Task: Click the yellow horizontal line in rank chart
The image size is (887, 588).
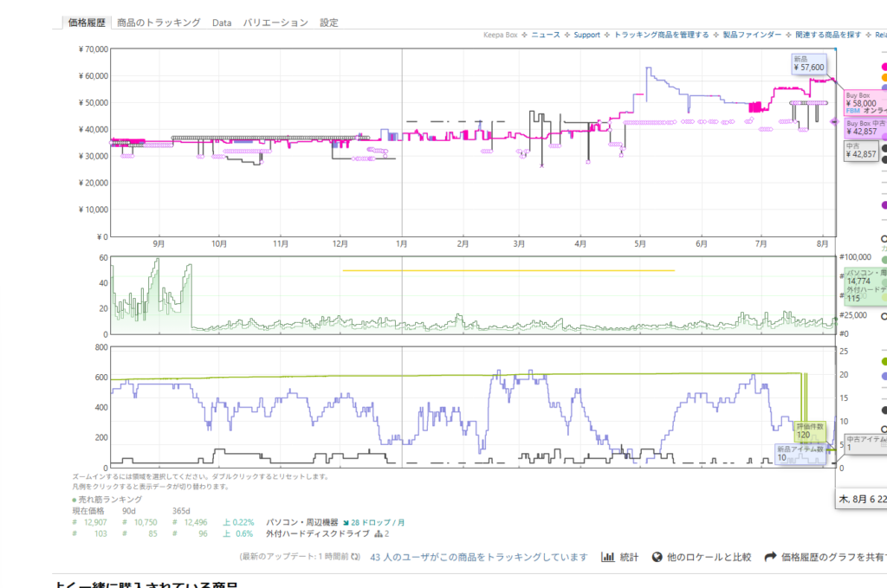Action: pyautogui.click(x=508, y=271)
